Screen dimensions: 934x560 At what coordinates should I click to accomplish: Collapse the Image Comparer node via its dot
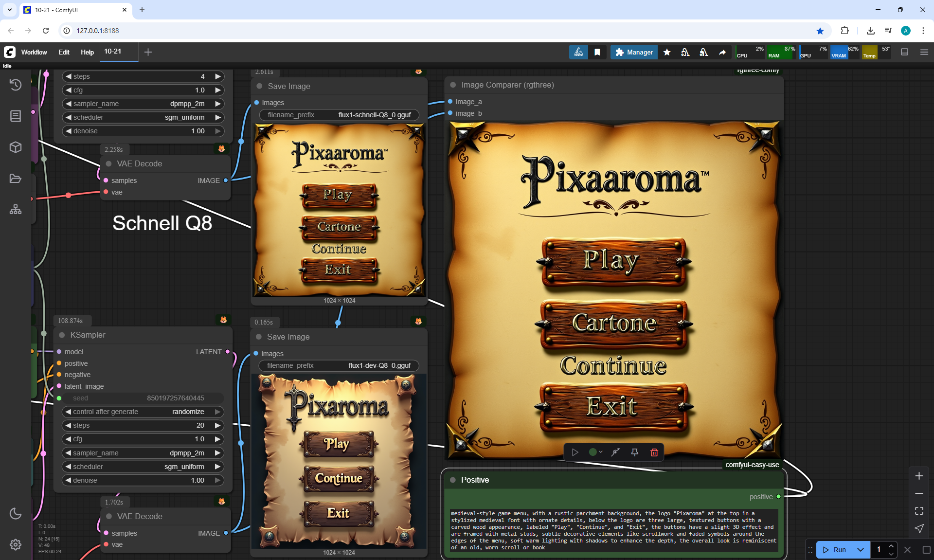pyautogui.click(x=453, y=85)
